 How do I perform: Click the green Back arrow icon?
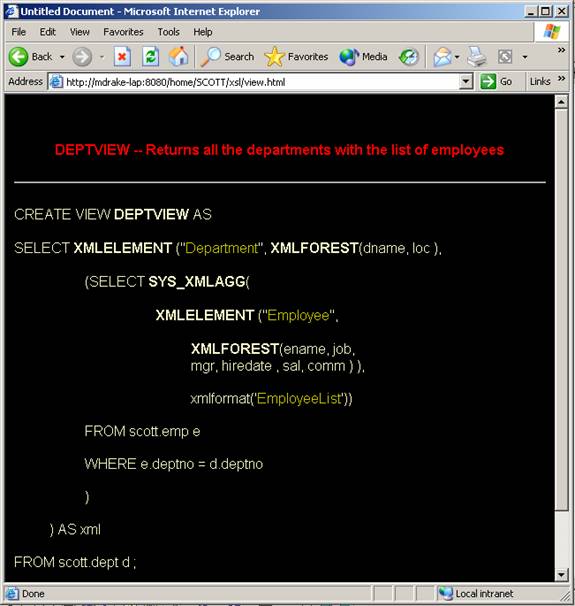[18, 57]
